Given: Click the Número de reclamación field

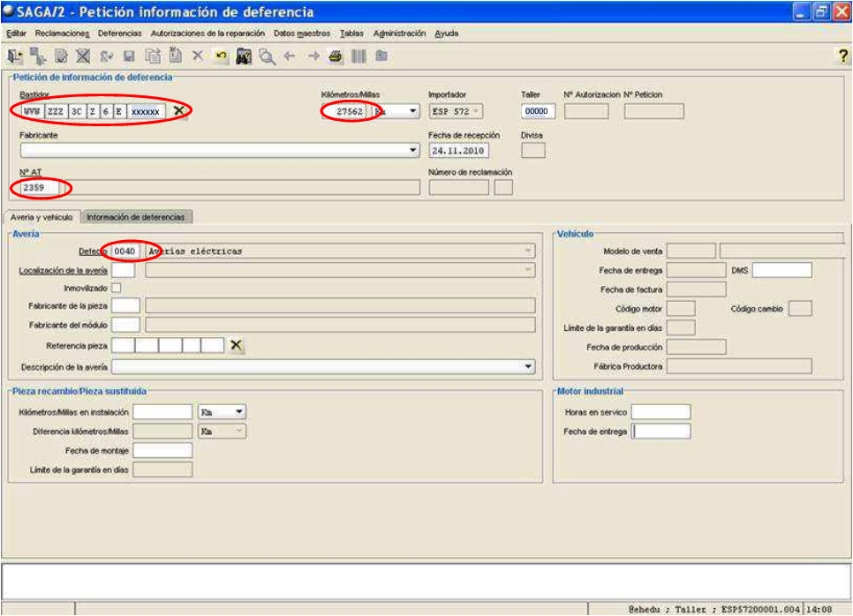Looking at the screenshot, I should pos(458,187).
